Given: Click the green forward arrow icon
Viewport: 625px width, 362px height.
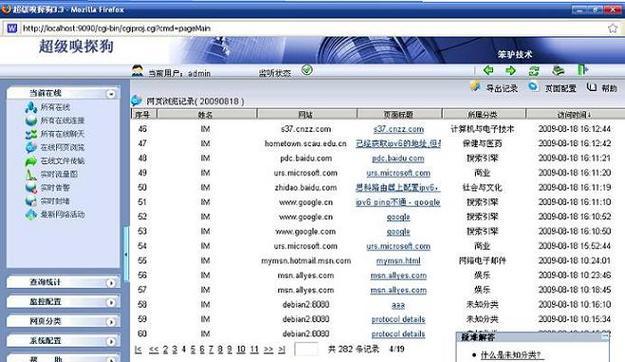Looking at the screenshot, I should click(511, 71).
